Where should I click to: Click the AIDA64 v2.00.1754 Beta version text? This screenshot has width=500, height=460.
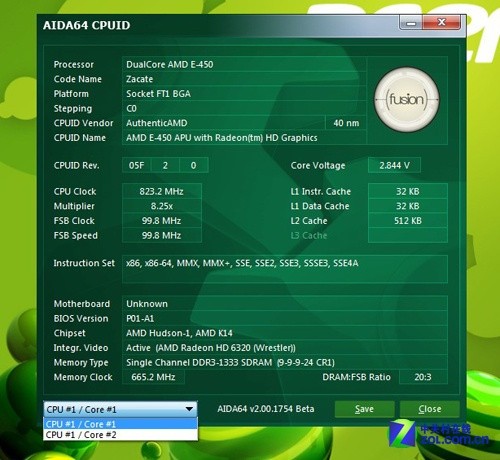(266, 409)
